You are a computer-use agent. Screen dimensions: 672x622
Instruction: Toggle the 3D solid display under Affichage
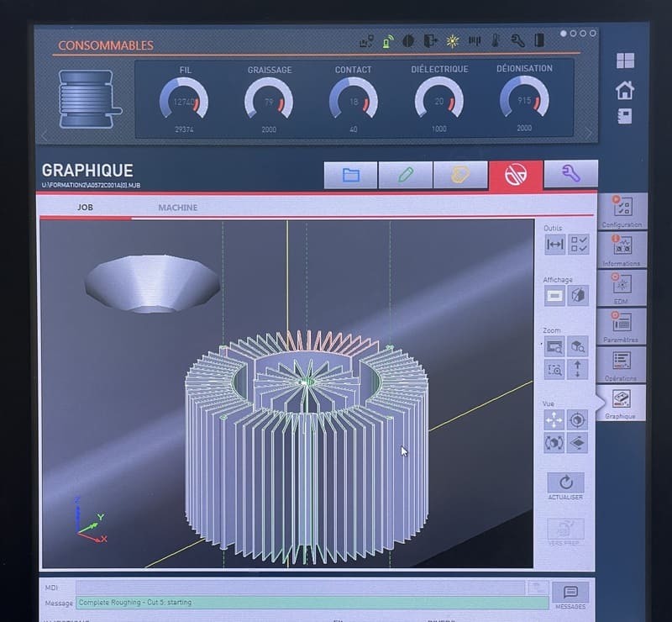coord(579,296)
